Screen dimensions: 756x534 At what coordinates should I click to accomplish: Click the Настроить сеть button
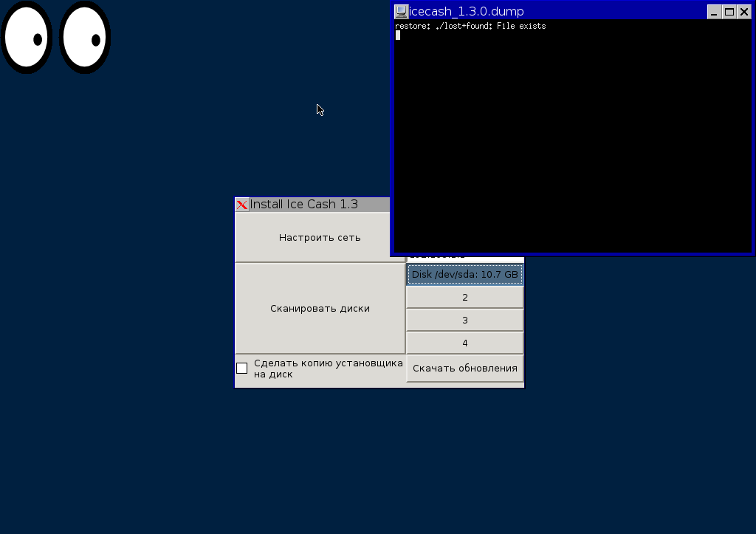(320, 237)
